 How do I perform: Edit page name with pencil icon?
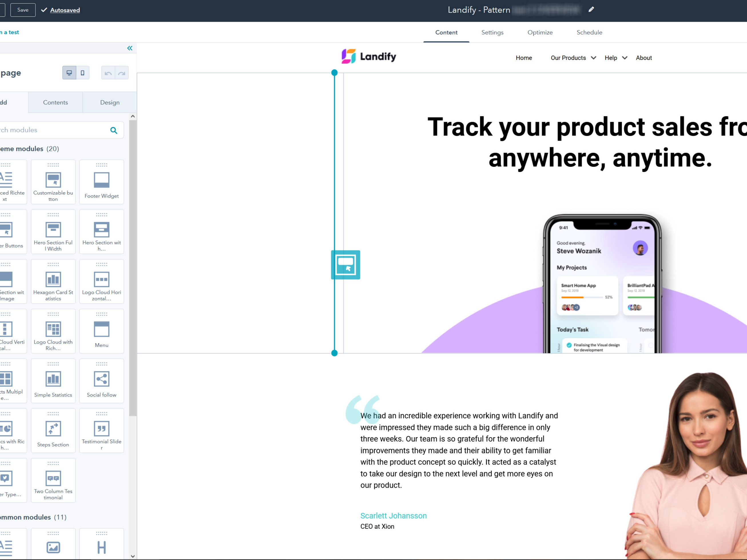pos(591,9)
